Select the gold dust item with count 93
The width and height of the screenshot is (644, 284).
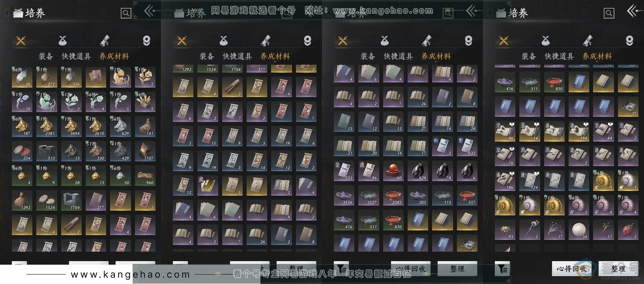505,230
